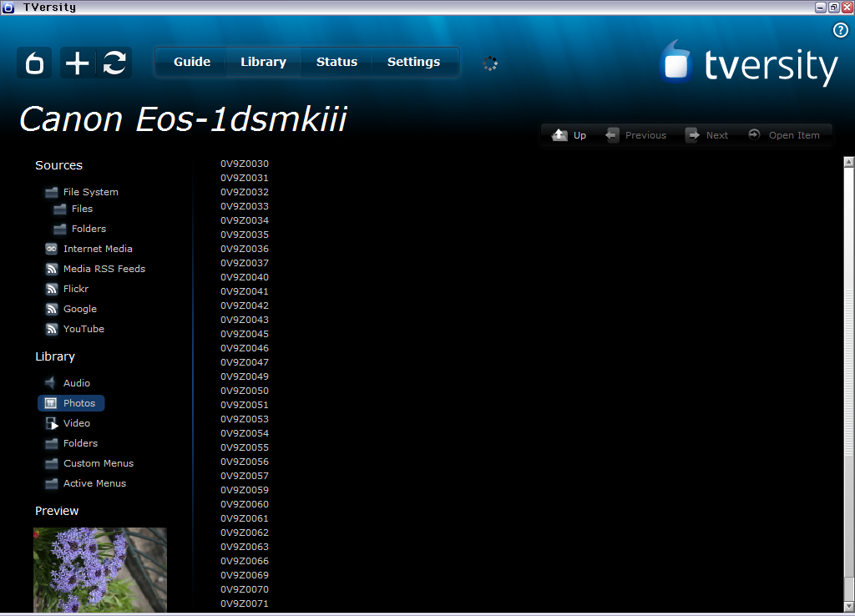Click the Files folder icon

(x=60, y=209)
